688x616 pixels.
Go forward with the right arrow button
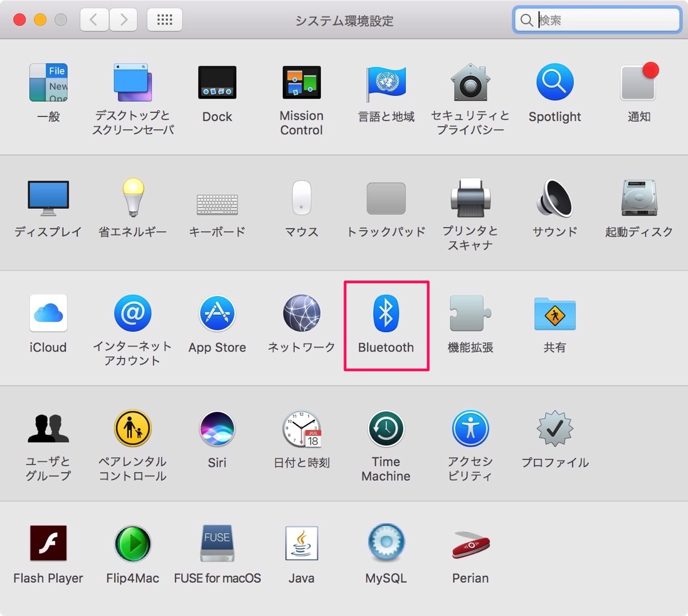[x=123, y=20]
